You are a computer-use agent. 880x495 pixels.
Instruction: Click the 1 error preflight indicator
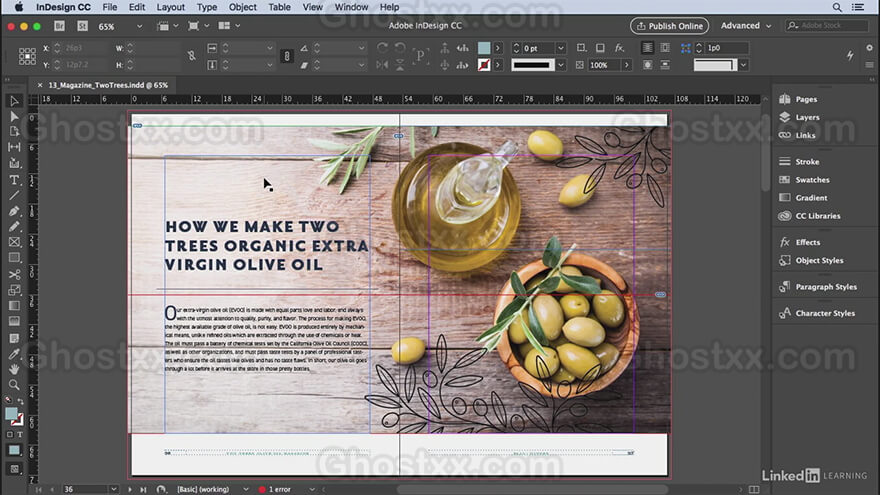tap(274, 489)
